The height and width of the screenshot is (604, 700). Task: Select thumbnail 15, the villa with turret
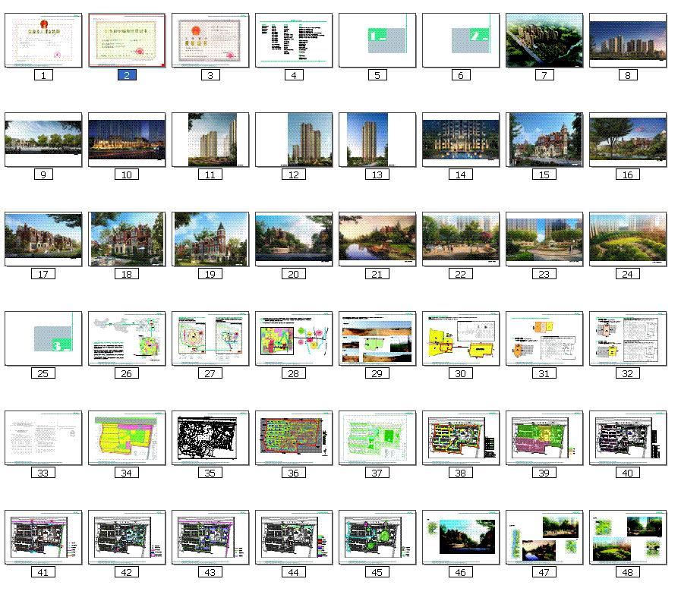tap(544, 140)
